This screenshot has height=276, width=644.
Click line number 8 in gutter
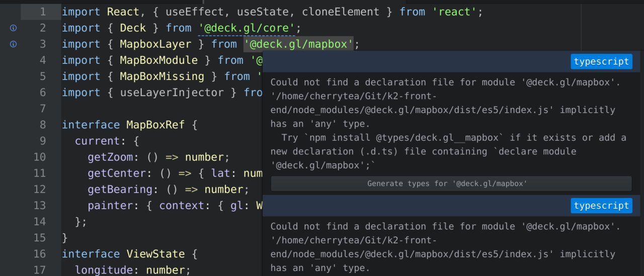point(42,125)
